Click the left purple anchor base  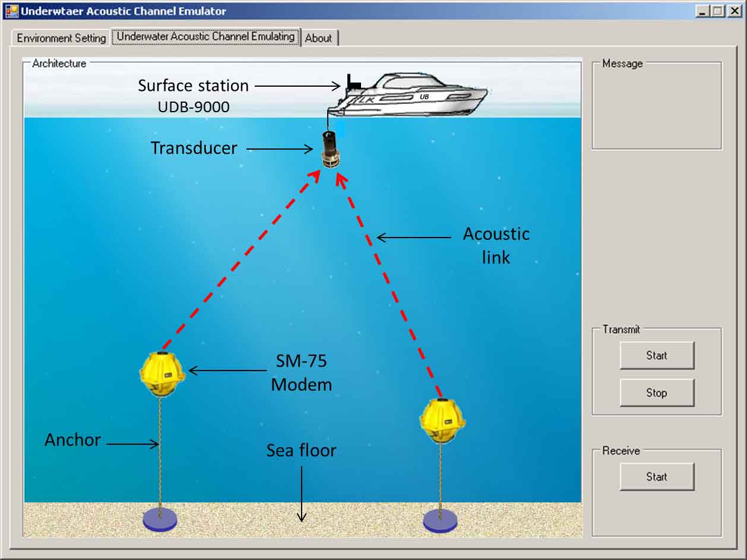click(160, 520)
